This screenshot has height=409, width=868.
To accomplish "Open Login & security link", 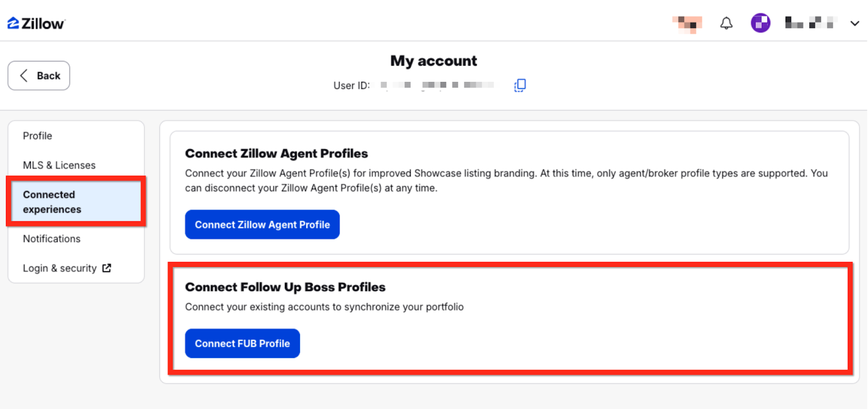I will (60, 268).
